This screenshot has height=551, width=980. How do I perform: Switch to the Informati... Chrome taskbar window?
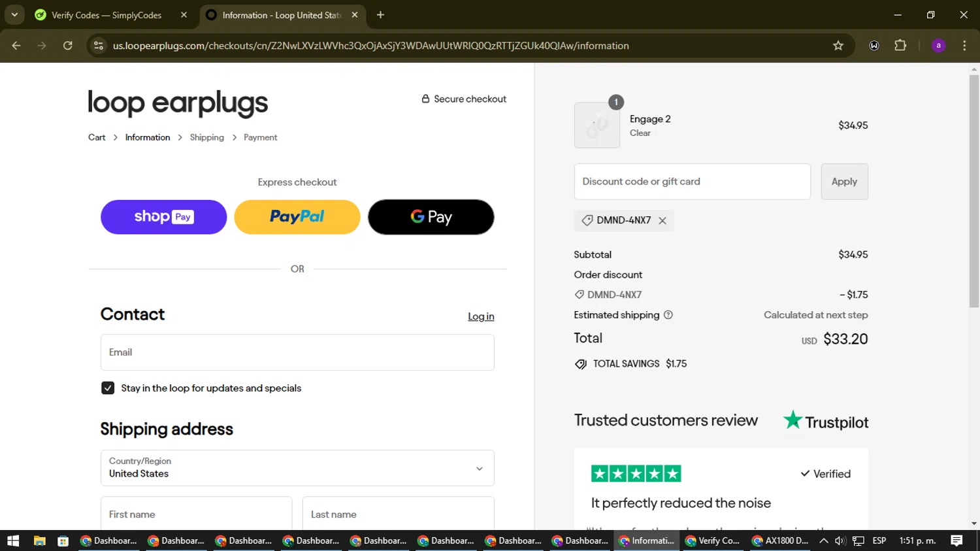coord(647,541)
